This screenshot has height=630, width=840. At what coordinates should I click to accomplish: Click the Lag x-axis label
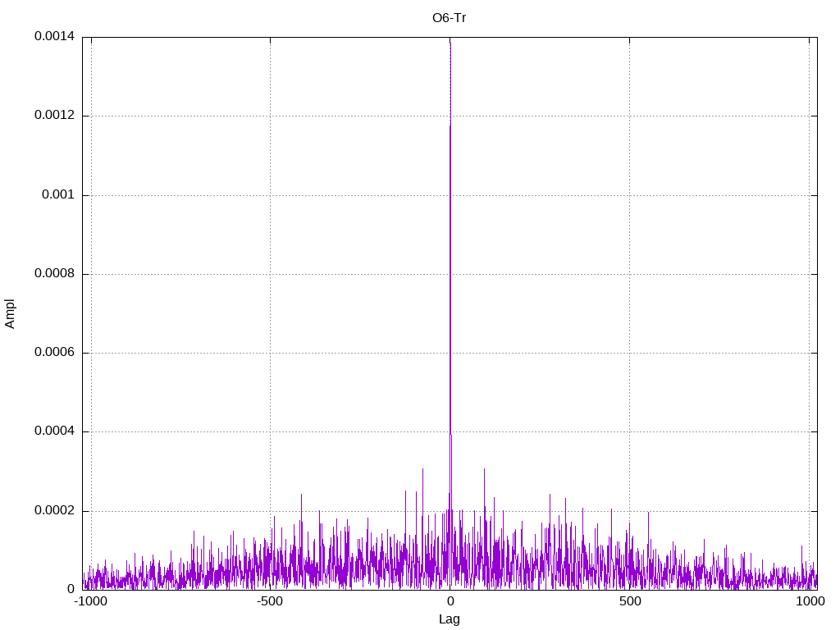tap(449, 619)
